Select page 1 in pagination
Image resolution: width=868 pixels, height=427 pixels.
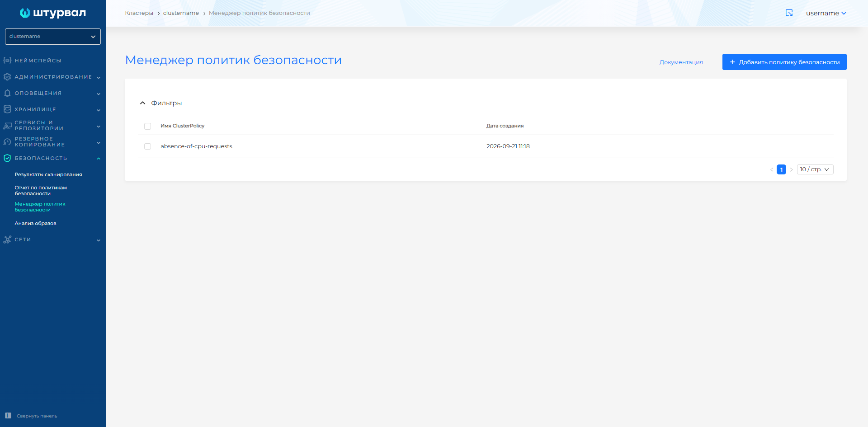point(781,169)
